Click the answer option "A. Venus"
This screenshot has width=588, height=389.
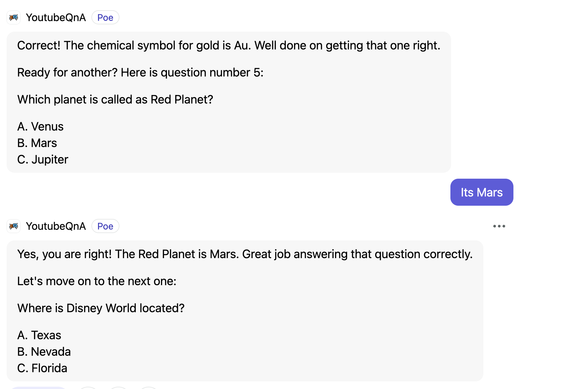[40, 127]
